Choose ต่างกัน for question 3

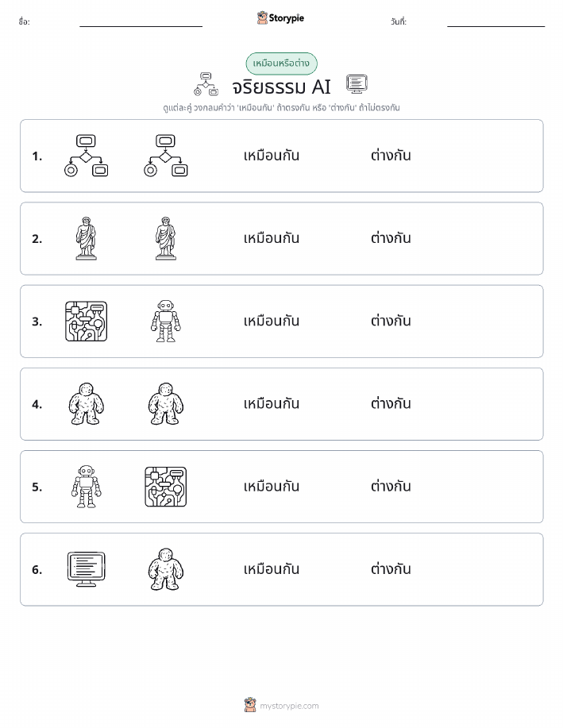point(391,321)
